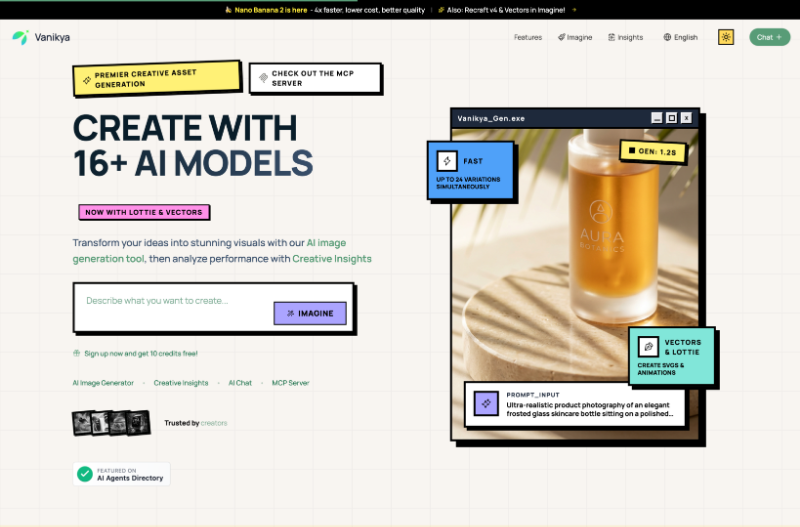The width and height of the screenshot is (800, 527).
Task: Open the Creative Insights footer link
Action: point(181,383)
